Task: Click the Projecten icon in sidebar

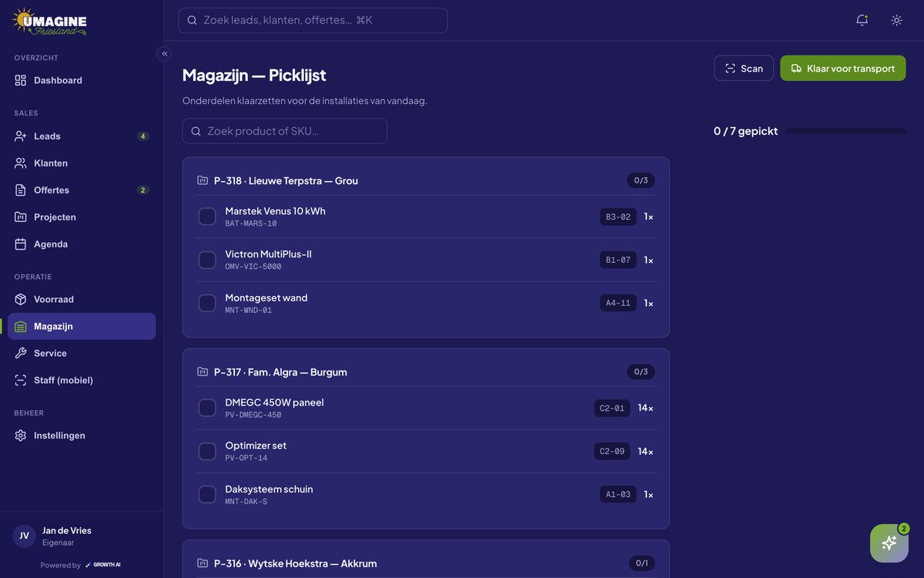Action: pyautogui.click(x=21, y=217)
